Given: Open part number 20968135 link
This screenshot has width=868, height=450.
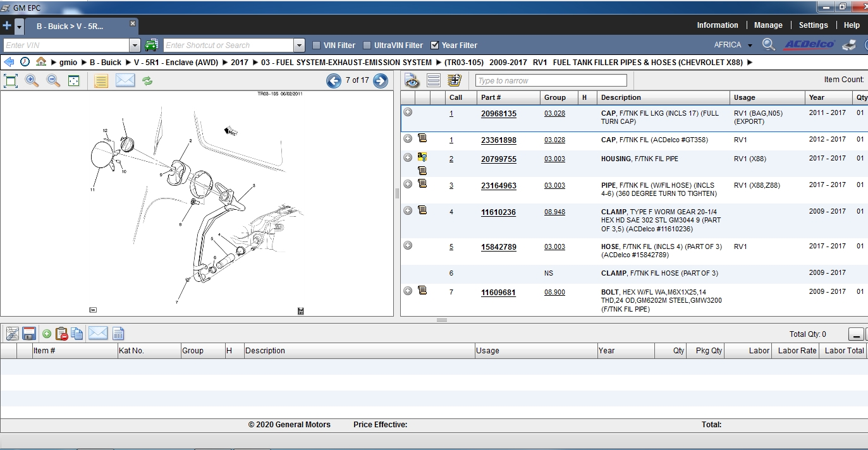Looking at the screenshot, I should (x=498, y=114).
